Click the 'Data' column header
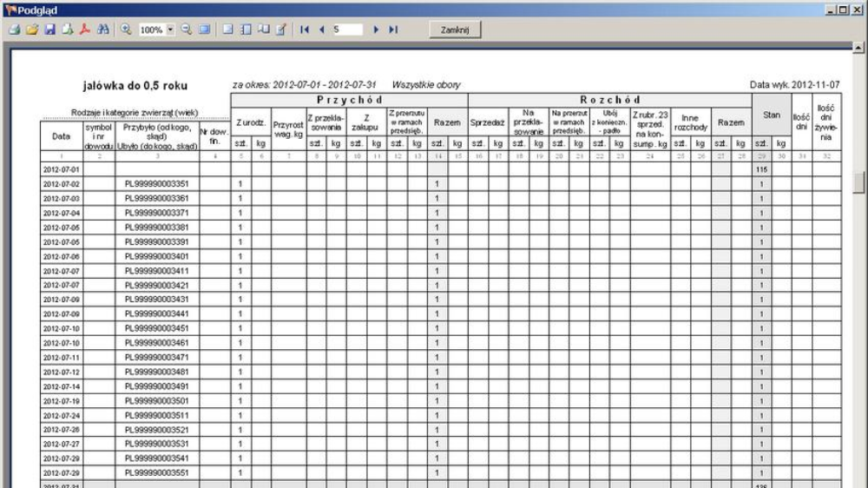The height and width of the screenshot is (488, 868). pyautogui.click(x=61, y=135)
